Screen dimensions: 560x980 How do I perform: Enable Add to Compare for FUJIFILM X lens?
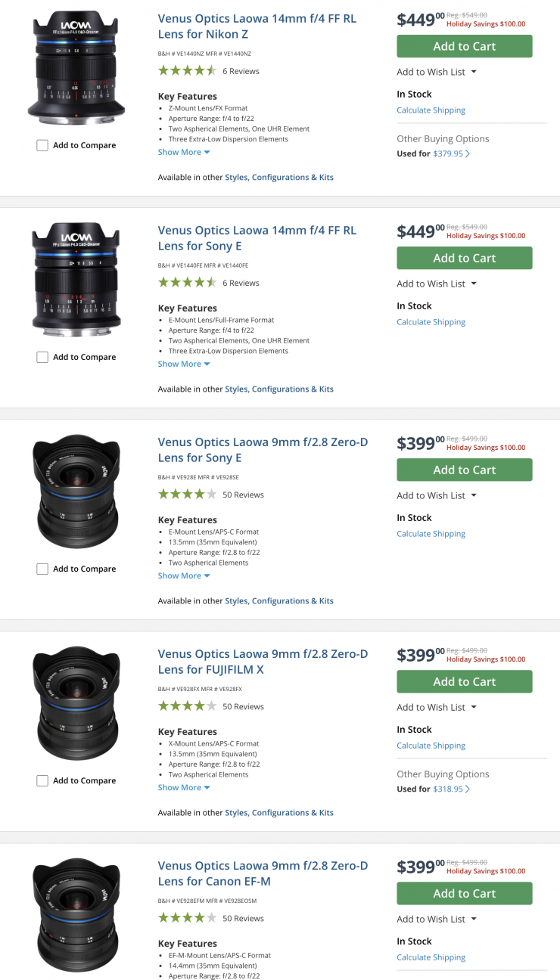(x=42, y=780)
